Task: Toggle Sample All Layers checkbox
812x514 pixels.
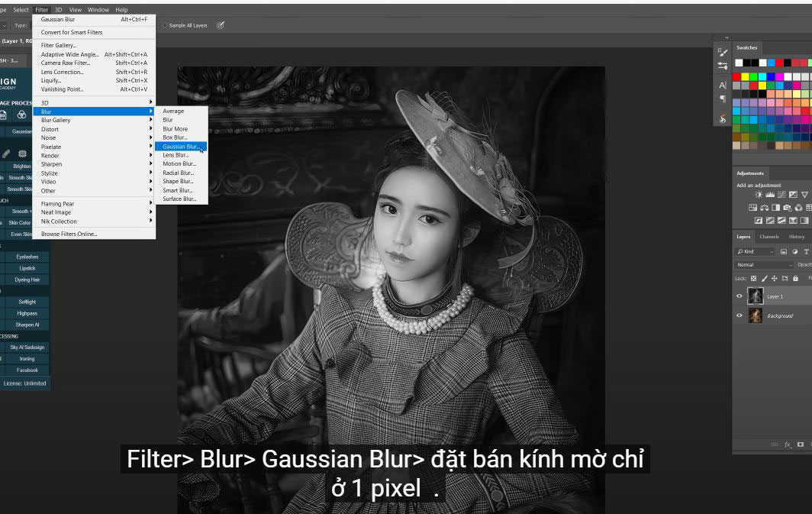Action: [x=165, y=25]
